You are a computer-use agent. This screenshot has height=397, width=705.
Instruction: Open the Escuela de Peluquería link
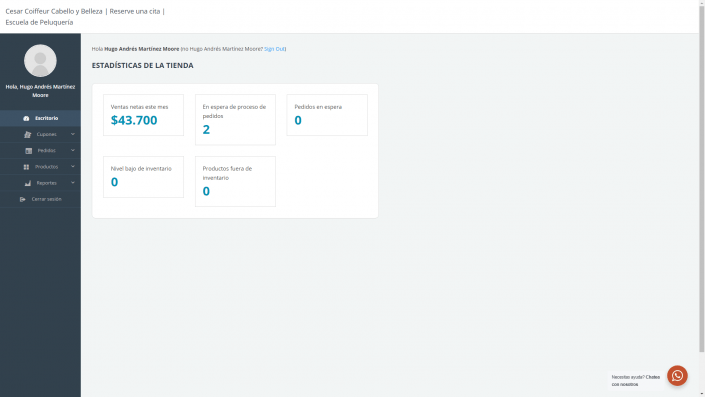coord(39,22)
